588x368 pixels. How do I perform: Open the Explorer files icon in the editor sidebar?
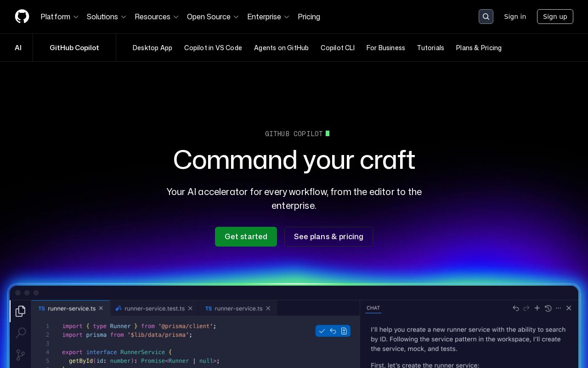tap(20, 311)
